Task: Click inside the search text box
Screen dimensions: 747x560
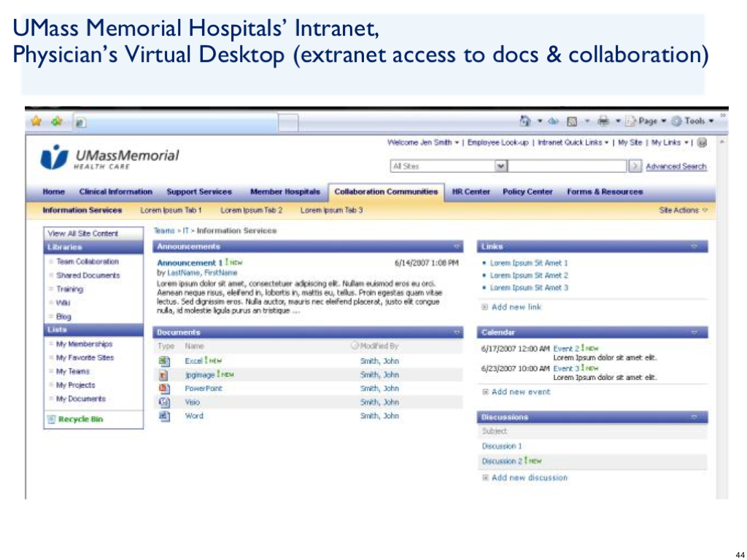Action: point(567,166)
